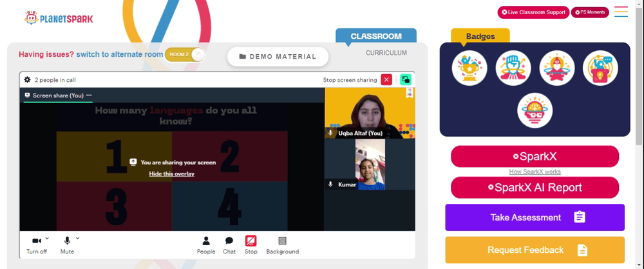The height and width of the screenshot is (269, 644).
Task: Open Screen share three-dots options
Action: click(x=89, y=95)
